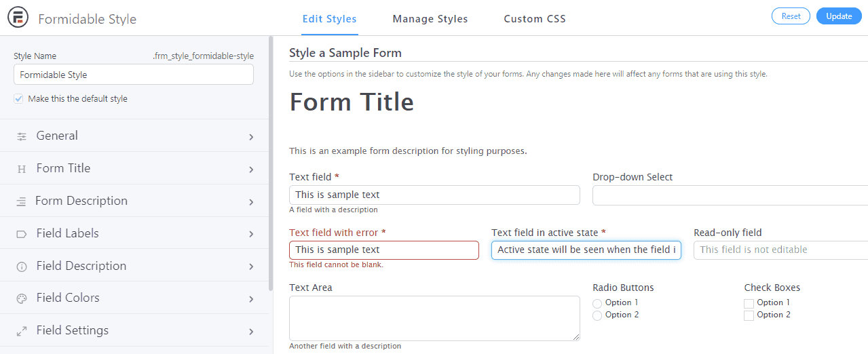Expand the Form Description section chevron

point(251,202)
